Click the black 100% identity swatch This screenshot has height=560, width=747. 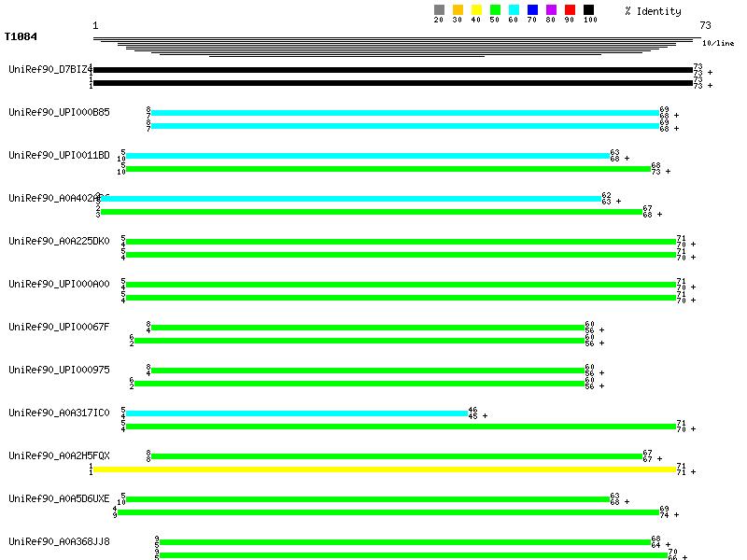[x=588, y=10]
